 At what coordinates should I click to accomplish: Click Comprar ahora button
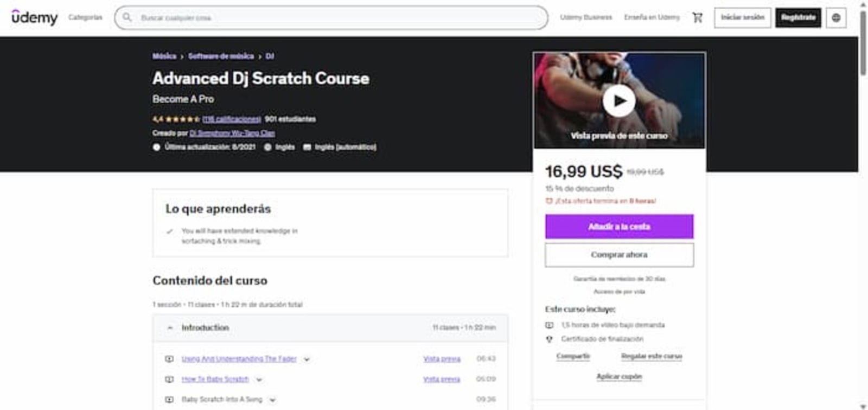point(619,255)
